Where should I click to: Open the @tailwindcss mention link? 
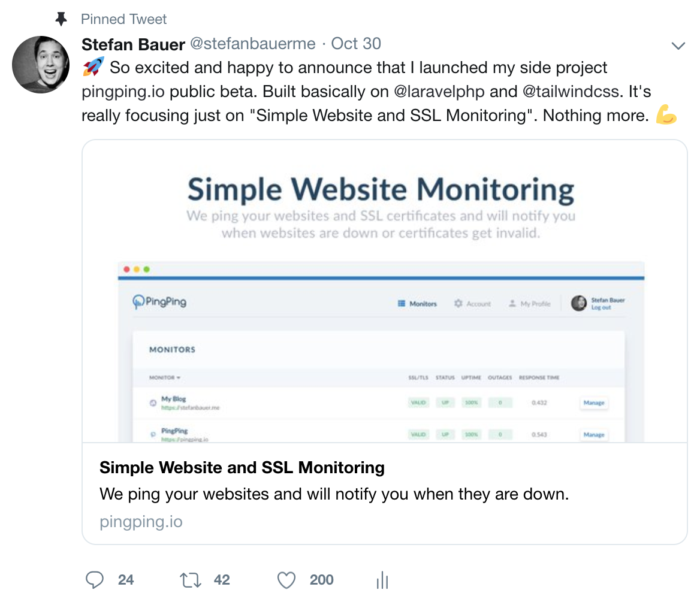(571, 92)
